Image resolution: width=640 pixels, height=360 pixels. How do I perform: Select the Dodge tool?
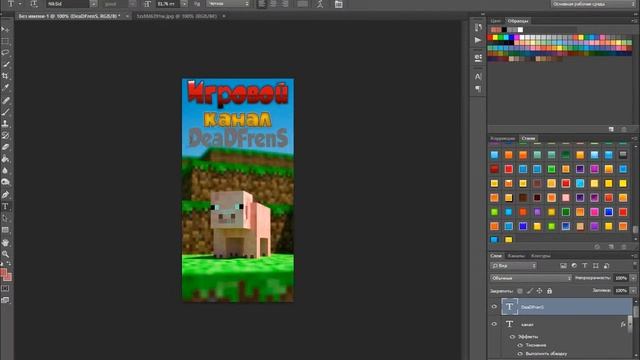pyautogui.click(x=5, y=182)
